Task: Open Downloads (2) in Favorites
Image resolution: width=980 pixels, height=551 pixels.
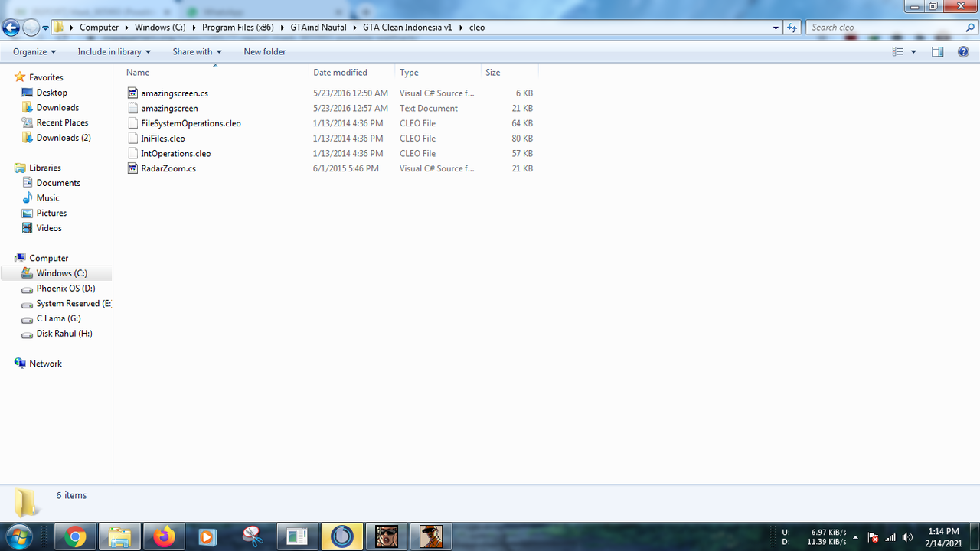Action: click(x=64, y=138)
